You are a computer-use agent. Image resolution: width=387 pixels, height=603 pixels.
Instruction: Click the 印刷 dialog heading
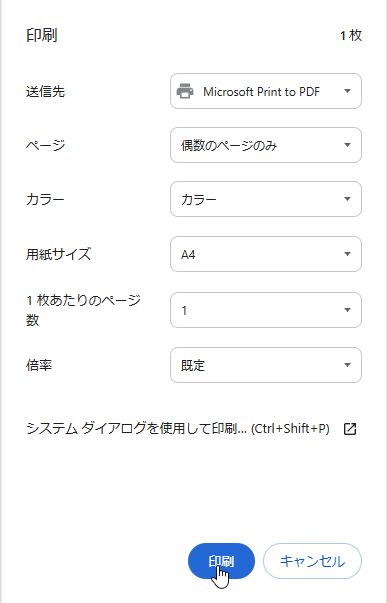click(x=42, y=35)
